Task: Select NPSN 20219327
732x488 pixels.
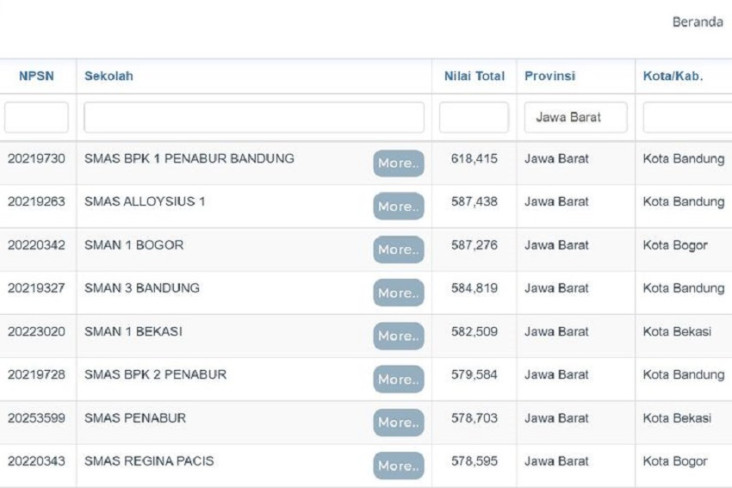Action: (x=36, y=288)
